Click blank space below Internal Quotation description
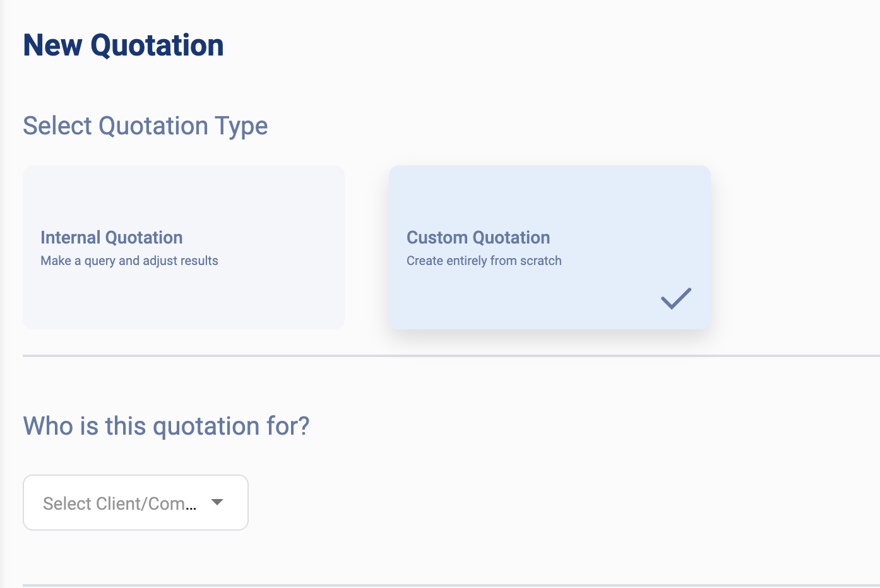 183,300
